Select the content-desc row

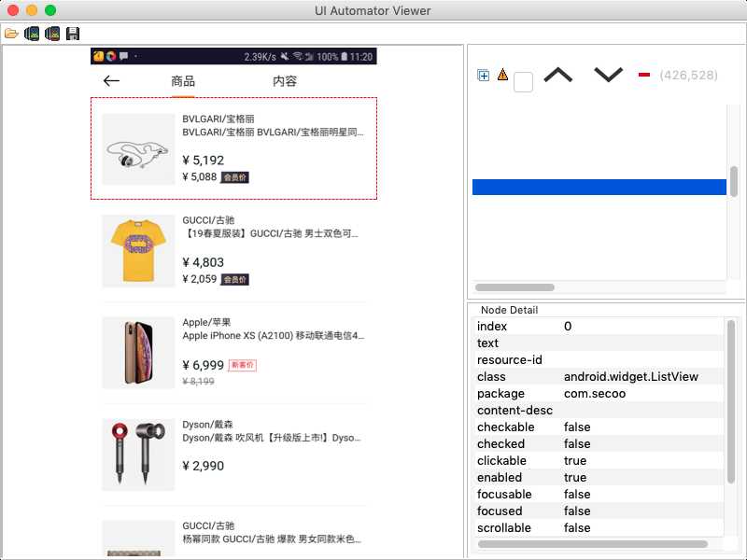(599, 411)
